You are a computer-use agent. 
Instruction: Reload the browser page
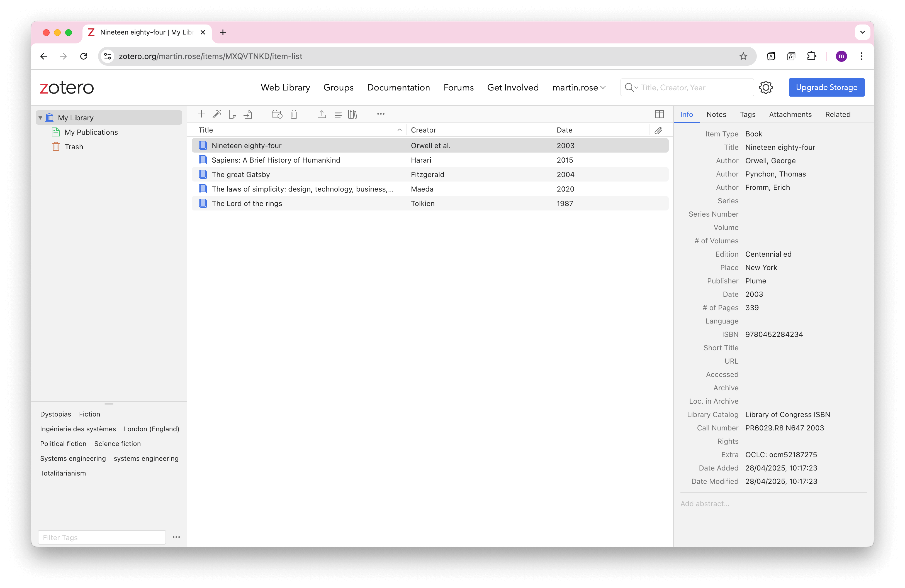84,56
